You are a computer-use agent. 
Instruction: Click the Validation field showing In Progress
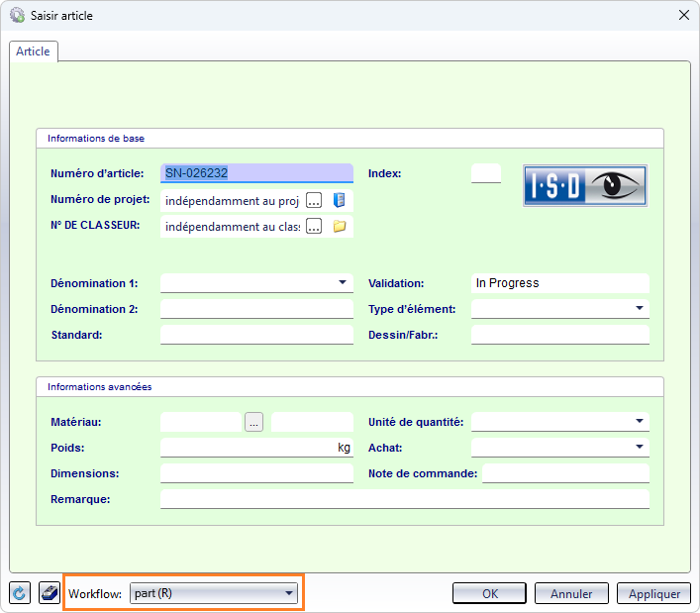coord(560,283)
